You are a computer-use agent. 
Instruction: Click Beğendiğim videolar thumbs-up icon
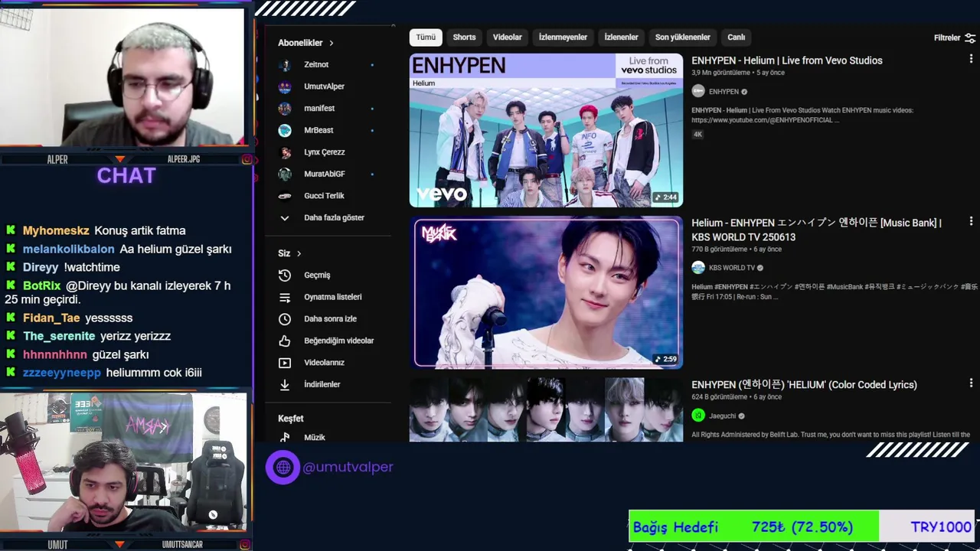coord(285,341)
